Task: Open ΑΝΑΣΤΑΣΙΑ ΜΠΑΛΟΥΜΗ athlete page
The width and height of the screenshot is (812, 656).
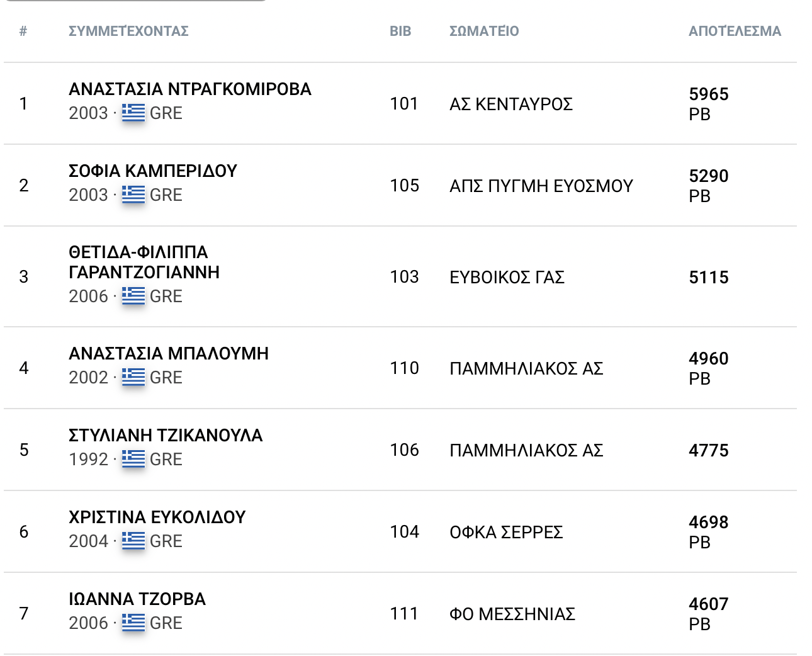Action: pyautogui.click(x=169, y=354)
